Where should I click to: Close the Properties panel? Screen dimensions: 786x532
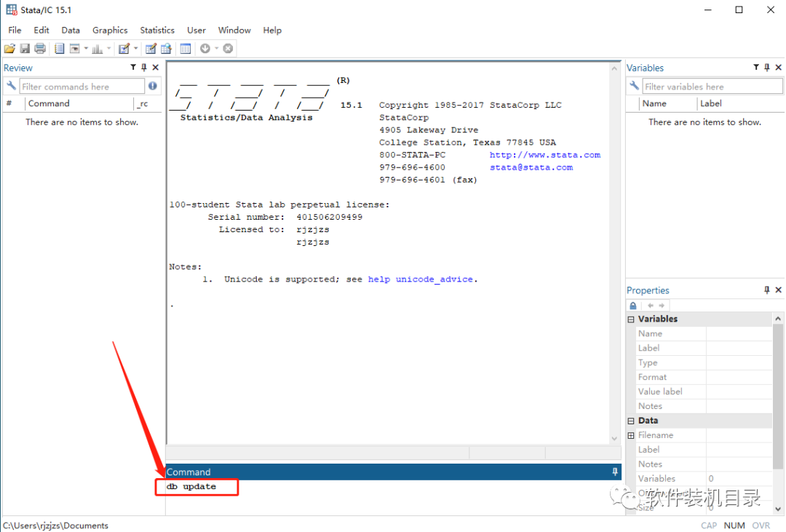click(779, 290)
